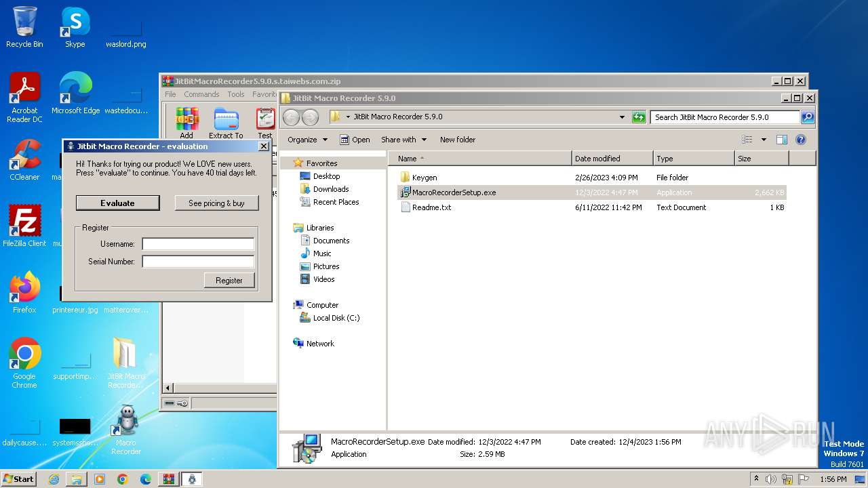Refresh the Explorer address bar
868x488 pixels.
click(x=639, y=117)
